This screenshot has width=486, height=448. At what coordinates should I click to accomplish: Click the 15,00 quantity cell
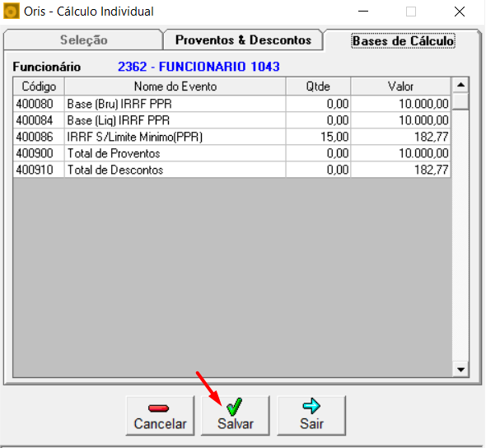tap(318, 137)
